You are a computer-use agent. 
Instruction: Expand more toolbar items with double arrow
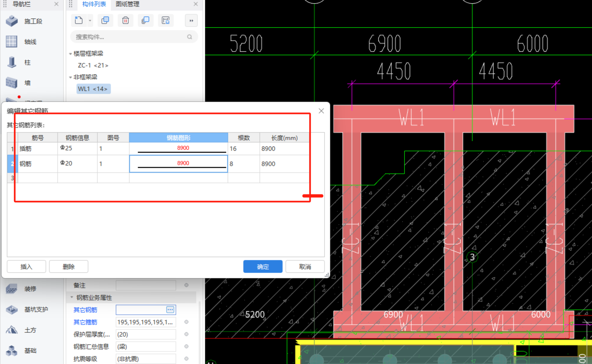[x=191, y=21]
